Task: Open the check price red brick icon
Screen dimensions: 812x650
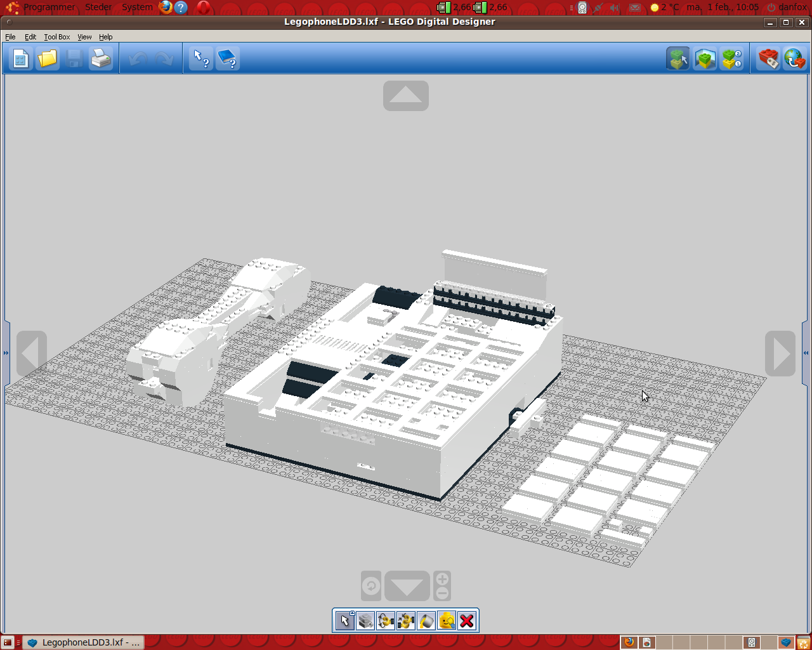Action: point(768,59)
